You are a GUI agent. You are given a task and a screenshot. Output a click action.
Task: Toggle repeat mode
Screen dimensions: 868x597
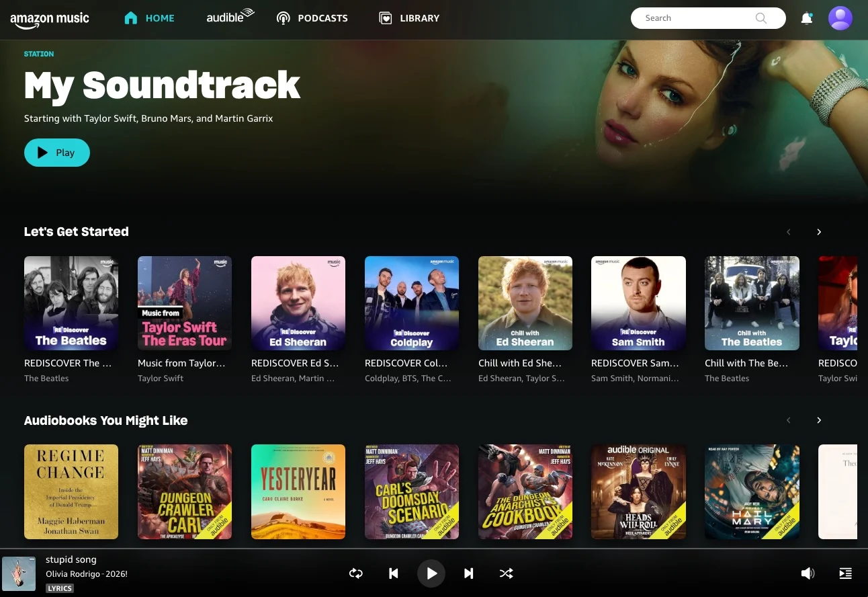coord(356,573)
